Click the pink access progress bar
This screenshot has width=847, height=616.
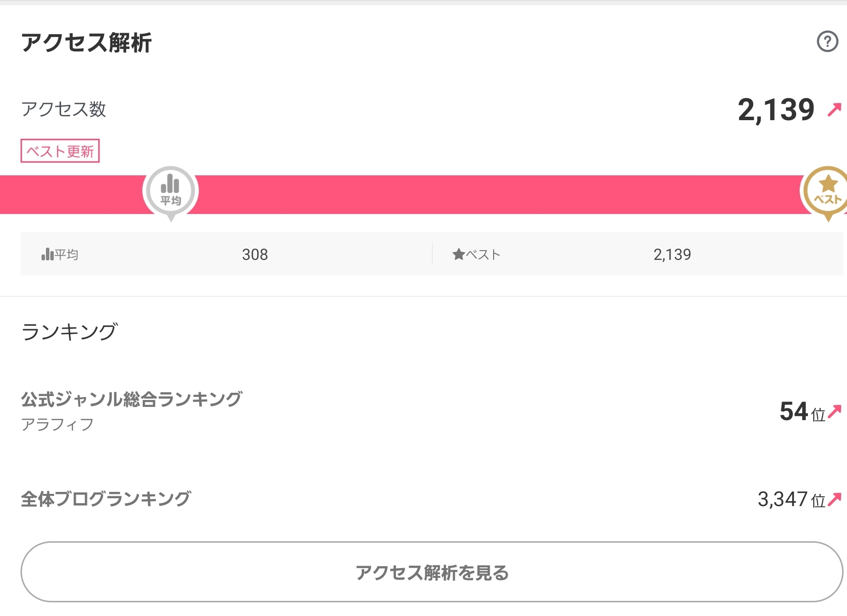423,194
